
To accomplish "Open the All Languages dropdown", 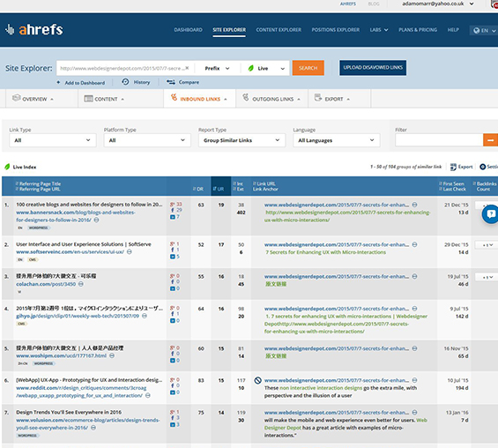I will (337, 140).
